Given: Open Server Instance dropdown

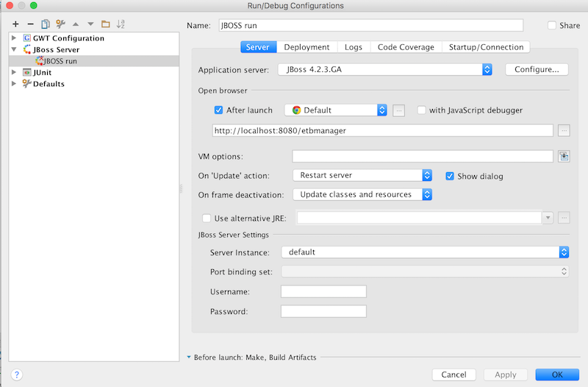Looking at the screenshot, I should pos(425,252).
